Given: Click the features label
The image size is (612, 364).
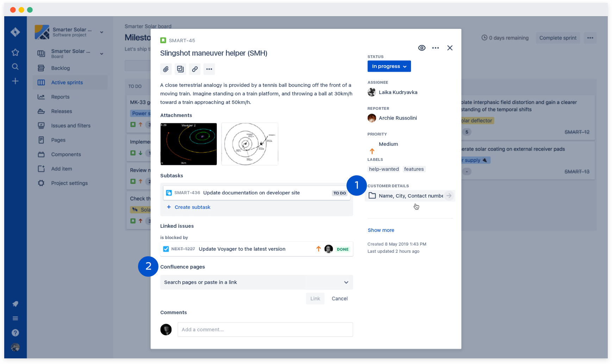Looking at the screenshot, I should [414, 169].
